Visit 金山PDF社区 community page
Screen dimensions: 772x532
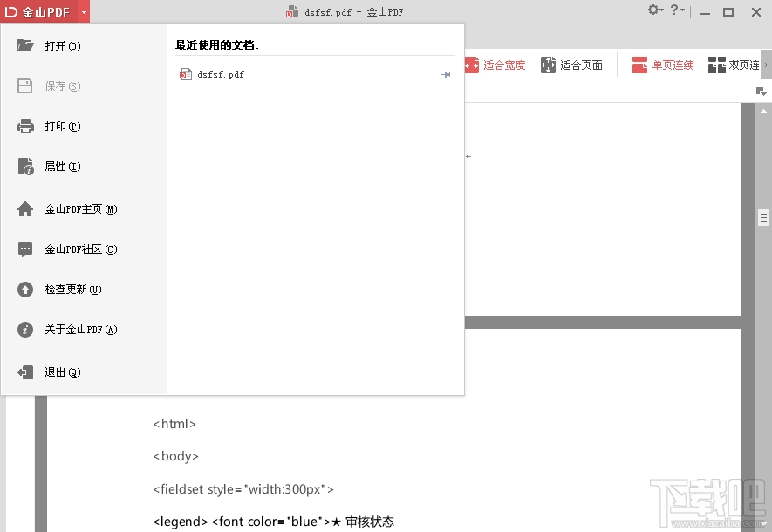(x=24, y=249)
